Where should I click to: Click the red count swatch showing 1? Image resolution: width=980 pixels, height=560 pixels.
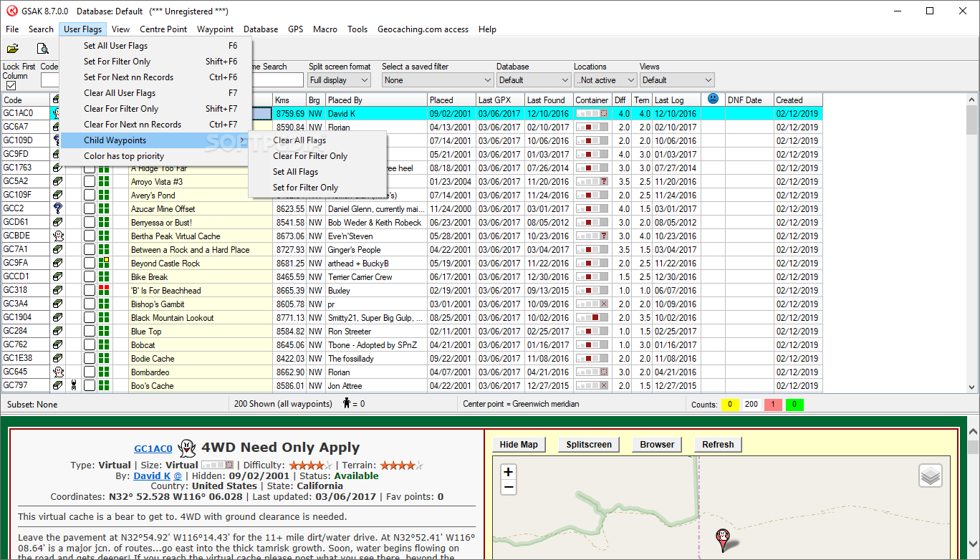tap(773, 404)
